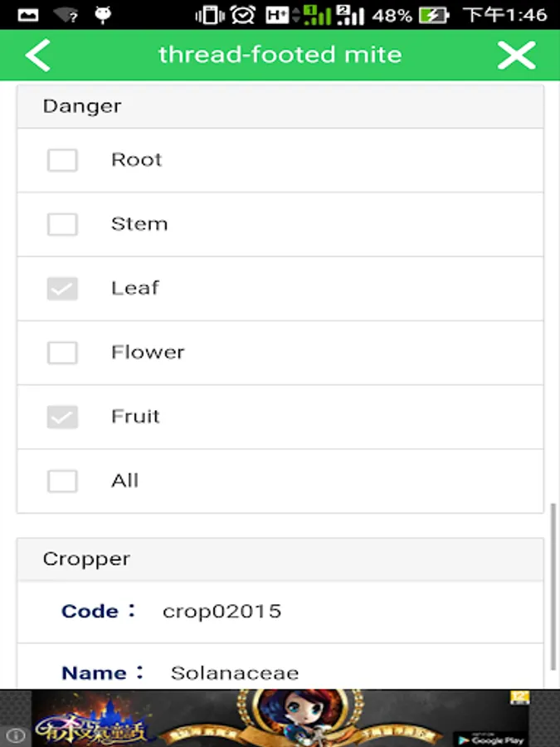Toggle the Fruit checkbox

(x=62, y=417)
